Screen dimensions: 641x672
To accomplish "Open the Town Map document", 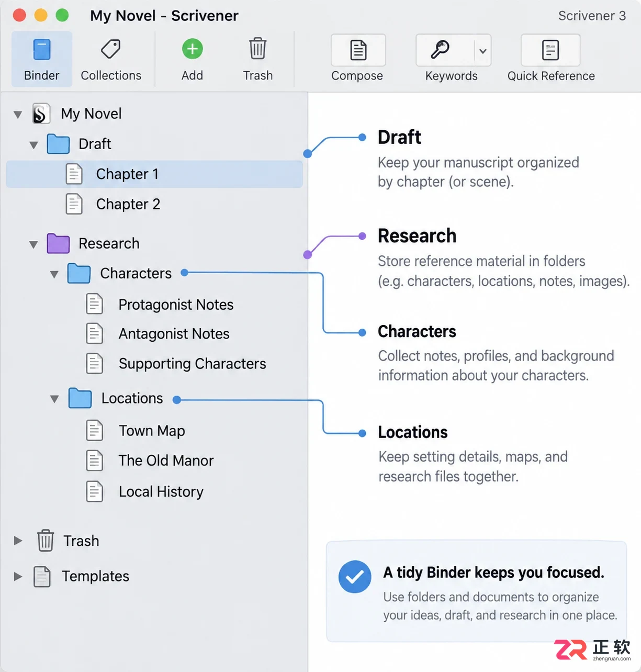I will click(152, 431).
